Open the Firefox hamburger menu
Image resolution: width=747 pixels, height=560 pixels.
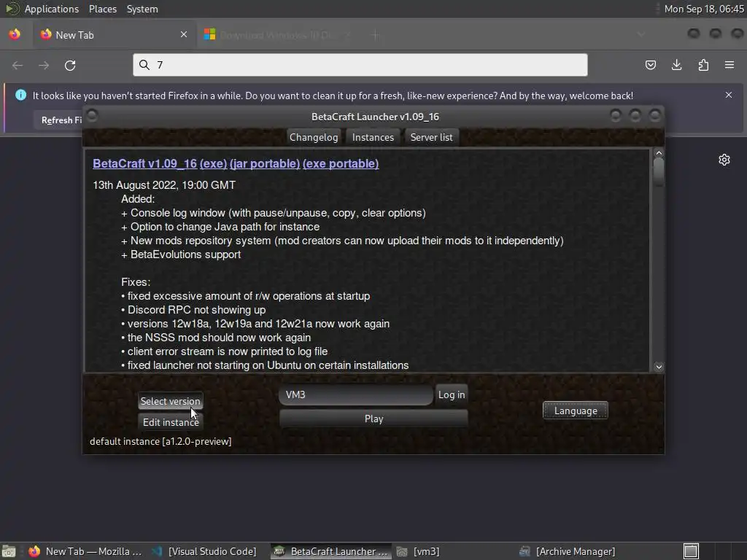point(729,65)
